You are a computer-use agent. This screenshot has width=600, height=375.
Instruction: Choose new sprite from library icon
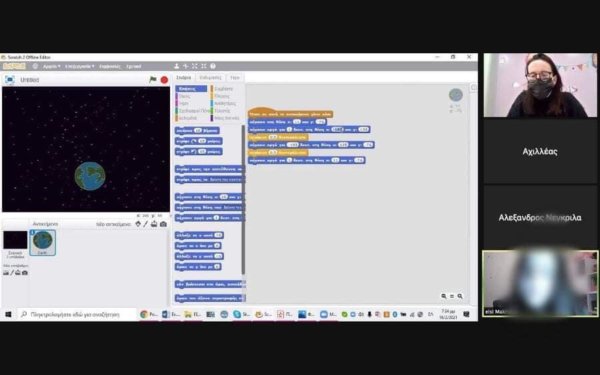[x=138, y=224]
